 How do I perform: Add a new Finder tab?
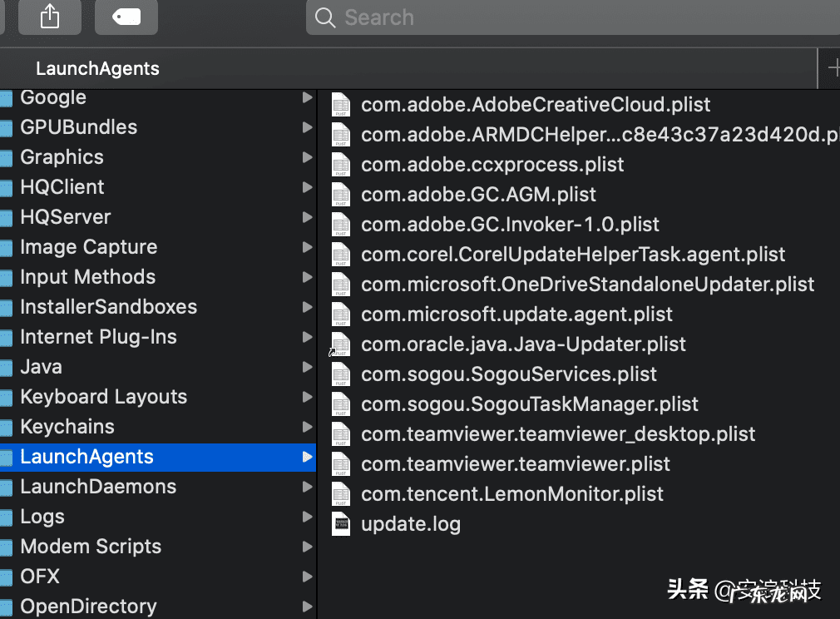[832, 69]
